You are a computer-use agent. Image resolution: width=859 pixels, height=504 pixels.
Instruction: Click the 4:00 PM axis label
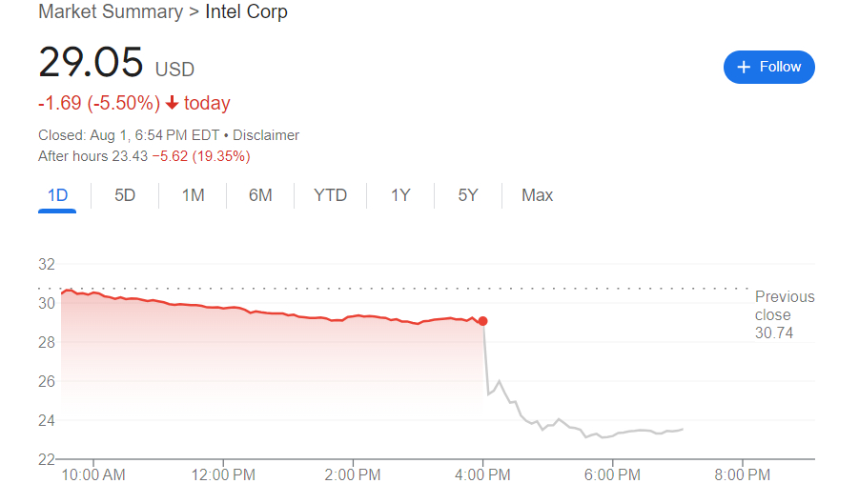(x=483, y=474)
